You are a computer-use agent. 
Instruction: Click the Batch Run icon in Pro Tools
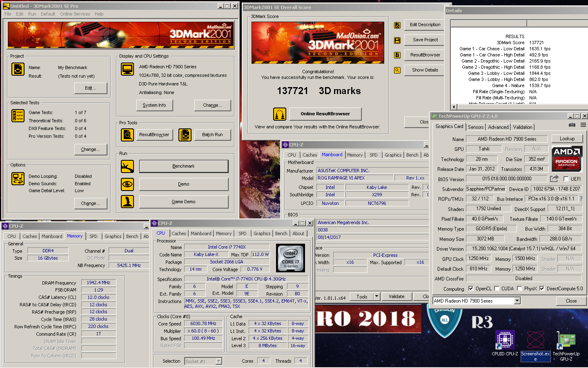click(185, 135)
